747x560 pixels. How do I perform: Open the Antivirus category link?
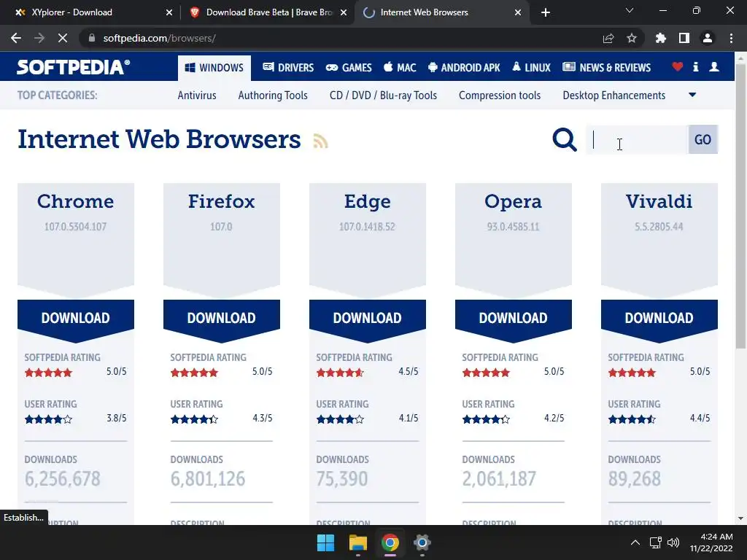[197, 96]
